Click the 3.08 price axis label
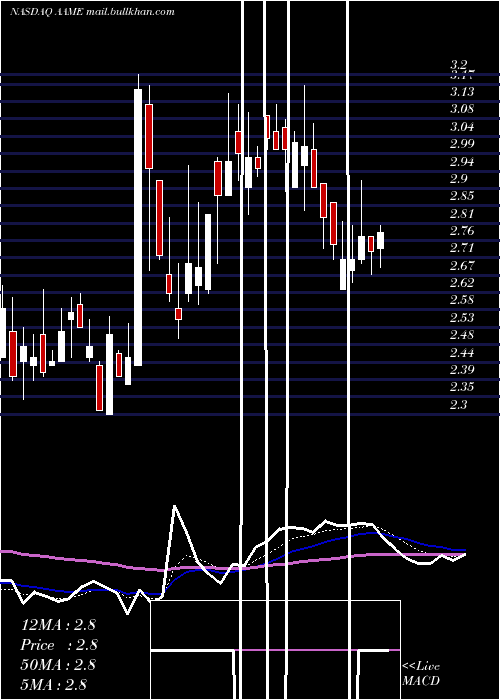This screenshot has height=700, width=500. [462, 109]
